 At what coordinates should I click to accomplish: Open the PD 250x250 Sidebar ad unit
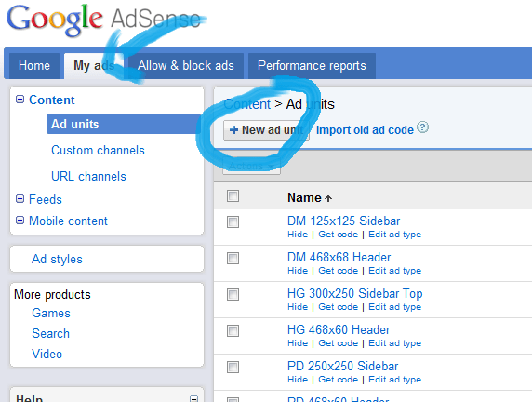point(342,367)
